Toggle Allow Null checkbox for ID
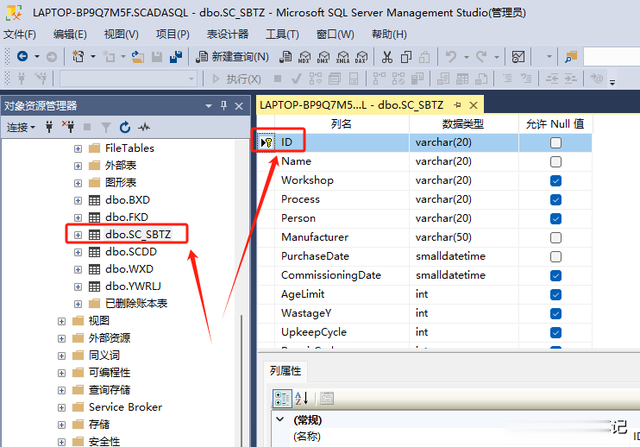640x447 pixels. [556, 142]
